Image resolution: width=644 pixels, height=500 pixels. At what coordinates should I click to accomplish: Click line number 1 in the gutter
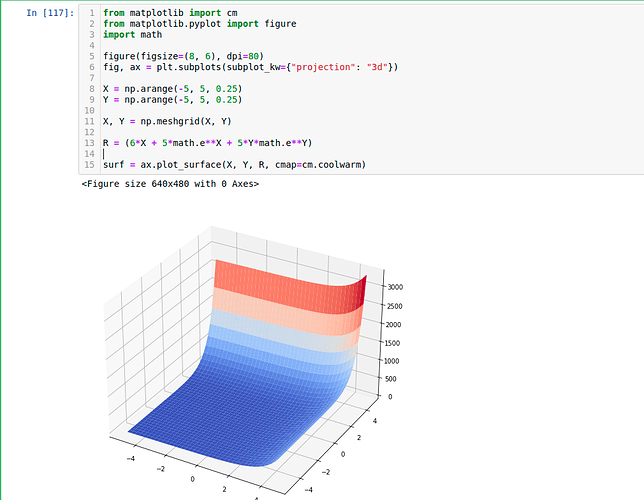pos(92,12)
